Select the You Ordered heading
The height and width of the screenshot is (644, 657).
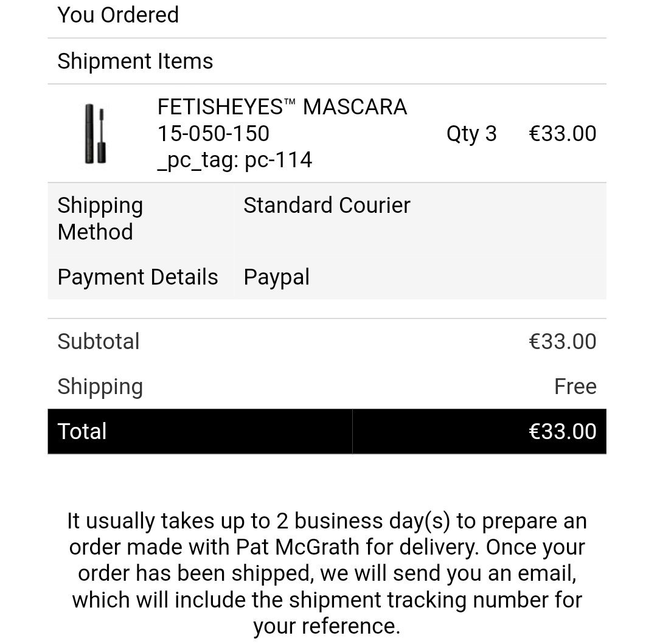tap(118, 15)
